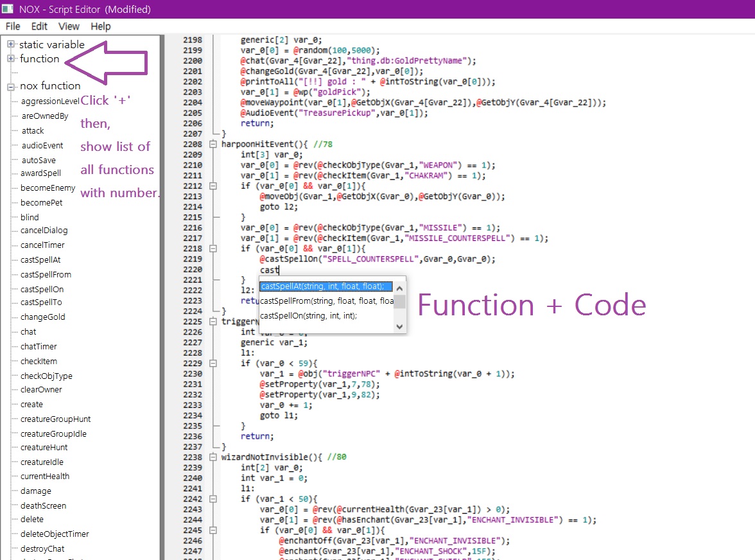This screenshot has height=560, width=755.
Task: Select aggressionLevel in function list
Action: [50, 101]
